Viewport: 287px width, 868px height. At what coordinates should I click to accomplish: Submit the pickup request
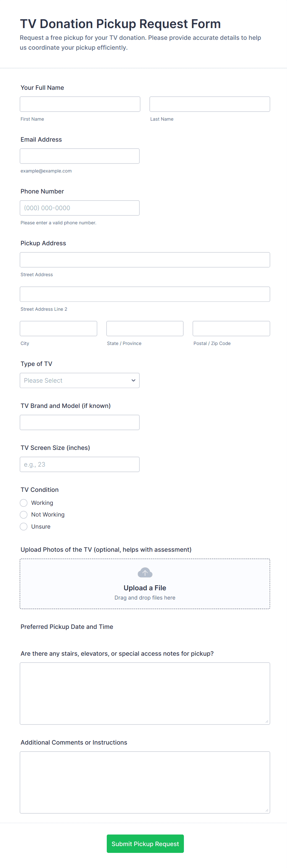[145, 844]
